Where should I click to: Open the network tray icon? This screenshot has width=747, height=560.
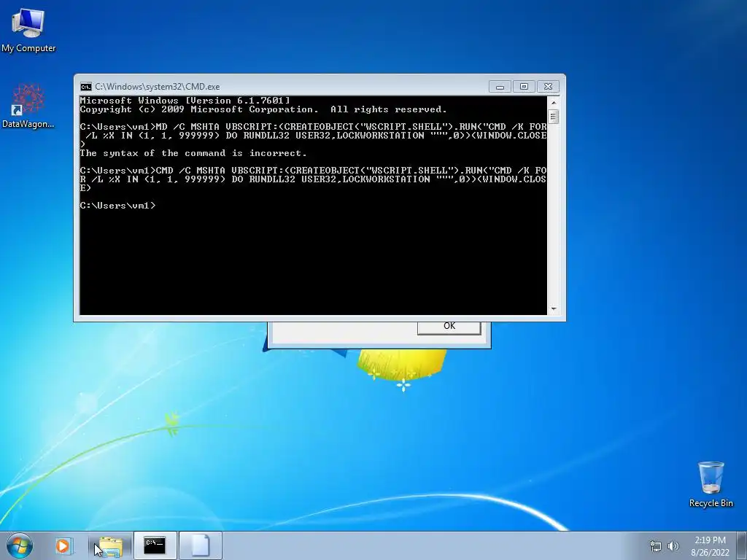coord(656,546)
